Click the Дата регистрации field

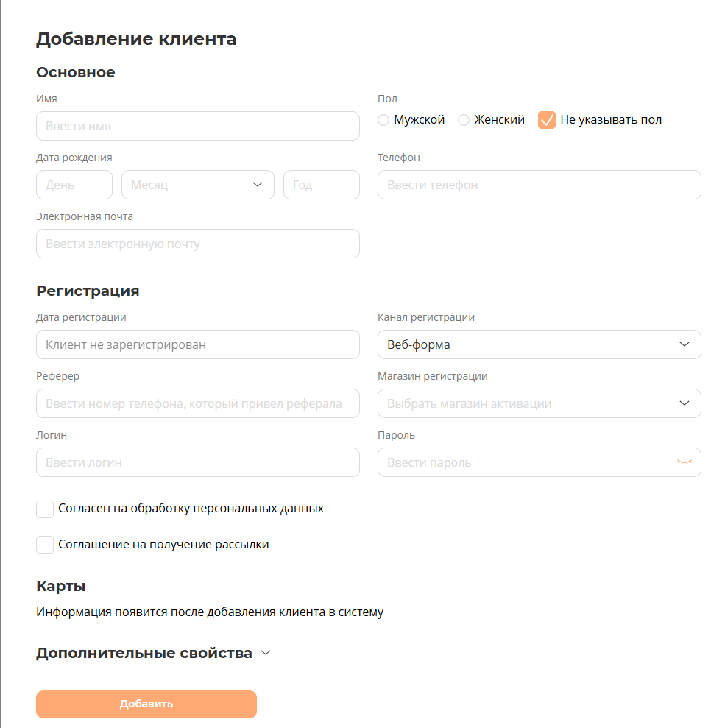click(x=197, y=344)
